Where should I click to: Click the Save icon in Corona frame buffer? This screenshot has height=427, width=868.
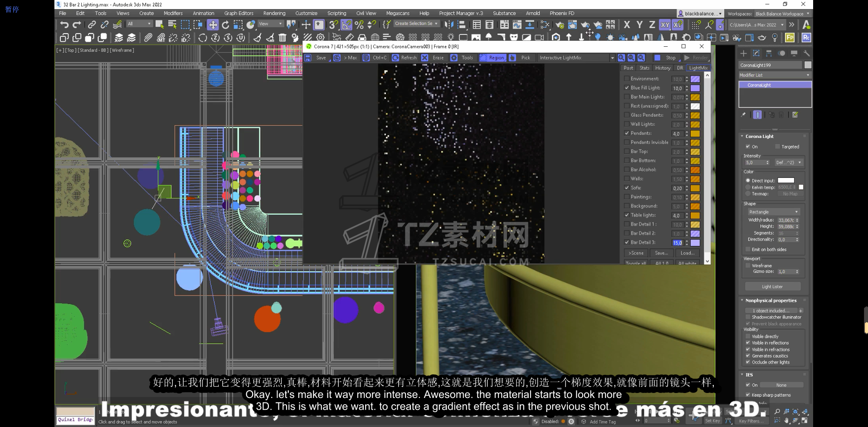308,58
